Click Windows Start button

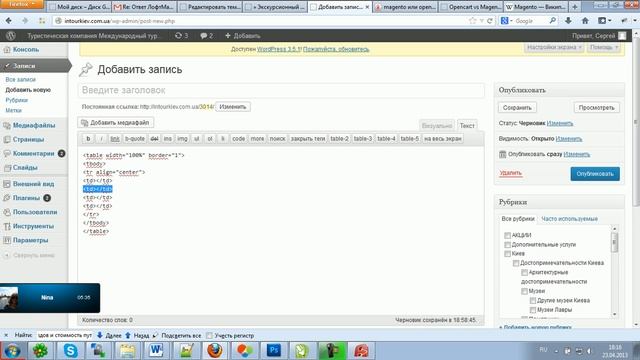coord(12,351)
